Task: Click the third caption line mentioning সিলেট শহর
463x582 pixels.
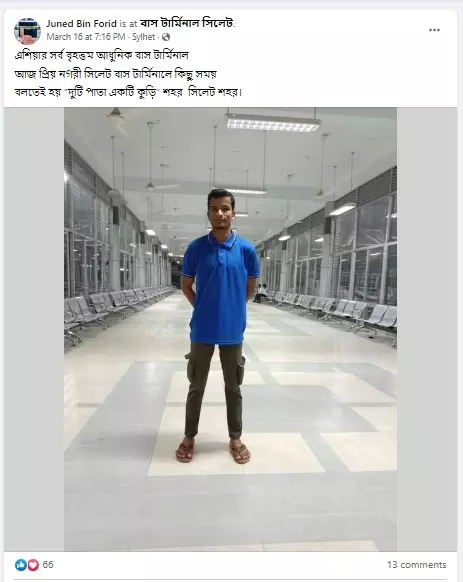Action: tap(128, 92)
